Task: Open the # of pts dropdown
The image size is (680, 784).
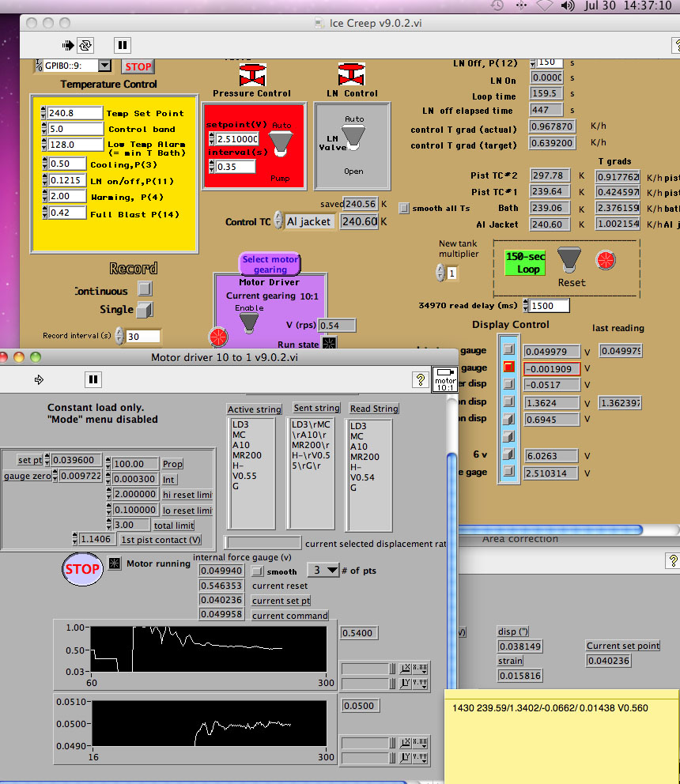Action: click(x=323, y=570)
